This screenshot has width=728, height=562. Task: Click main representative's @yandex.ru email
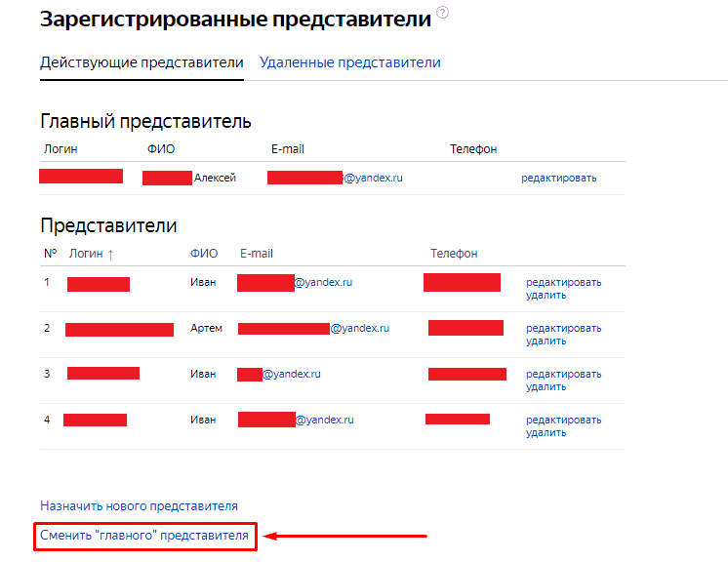point(373,178)
